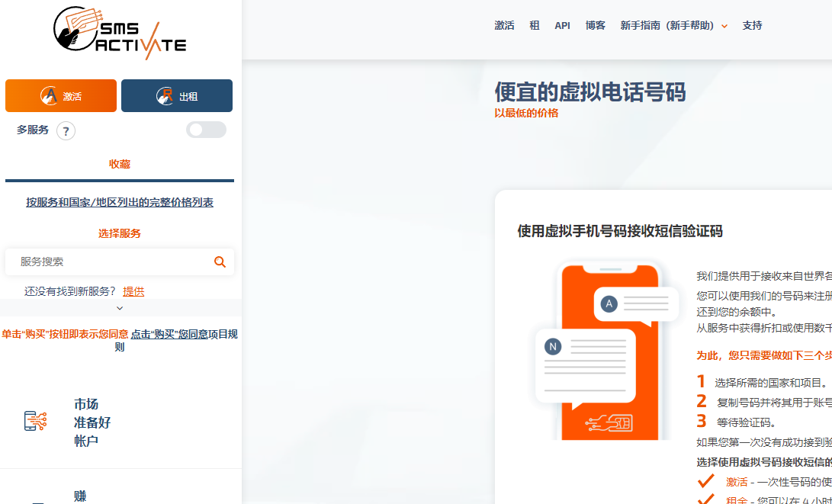Enable the 多服务 toggle switch

tap(205, 130)
